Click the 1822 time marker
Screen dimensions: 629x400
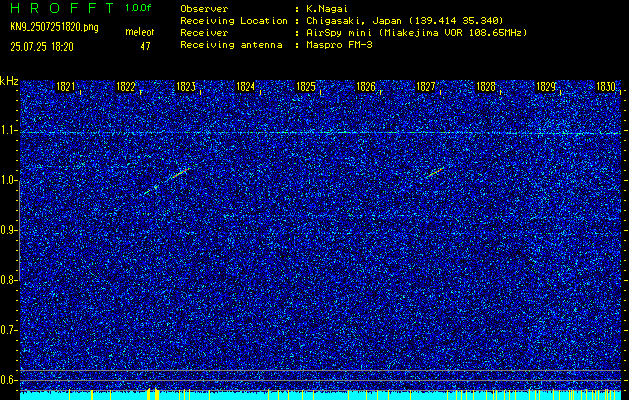tap(126, 87)
